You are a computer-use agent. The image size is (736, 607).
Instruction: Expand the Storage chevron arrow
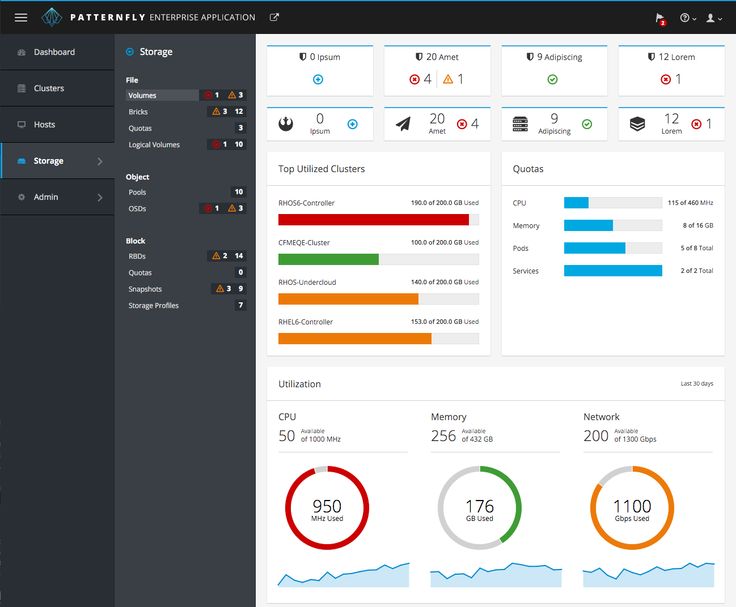point(100,161)
